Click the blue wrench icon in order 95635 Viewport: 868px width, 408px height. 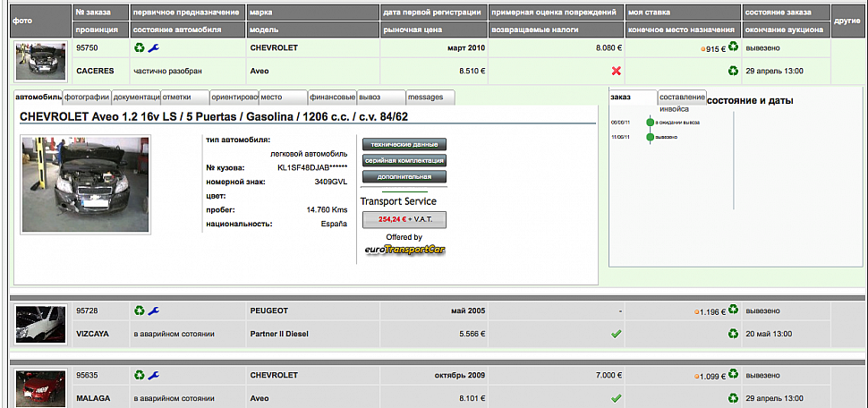153,375
